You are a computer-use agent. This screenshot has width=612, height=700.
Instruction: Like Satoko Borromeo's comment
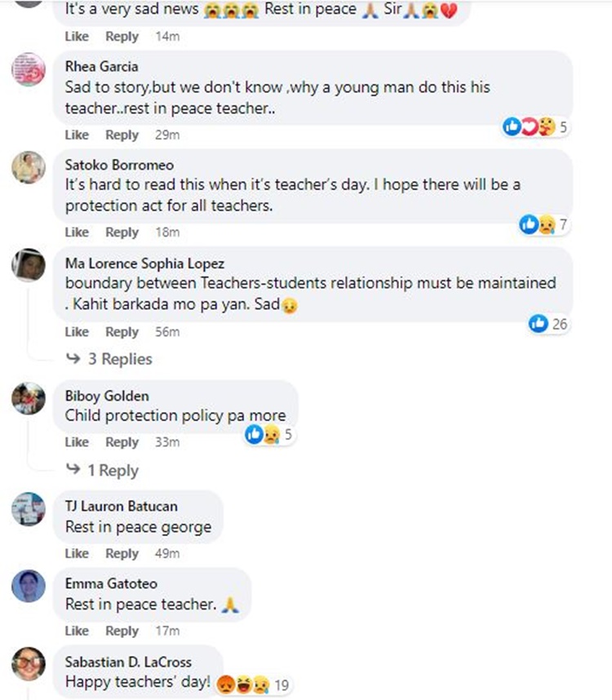coord(77,233)
